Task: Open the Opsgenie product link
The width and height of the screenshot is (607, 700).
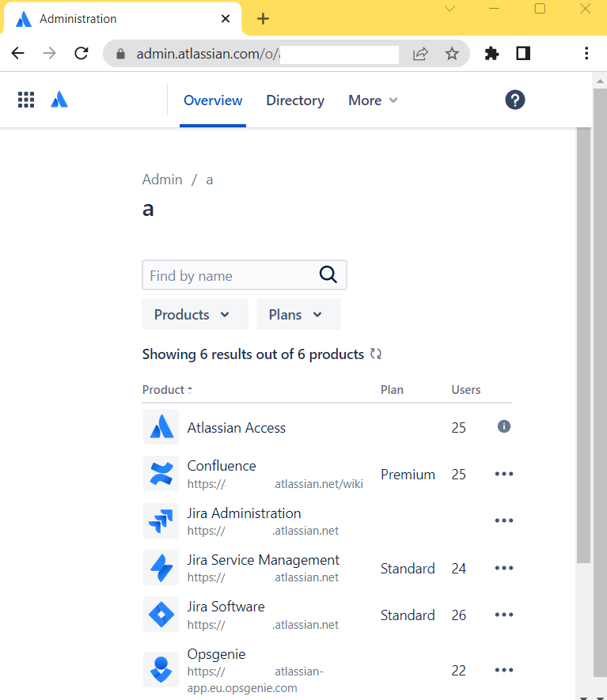Action: click(x=216, y=654)
